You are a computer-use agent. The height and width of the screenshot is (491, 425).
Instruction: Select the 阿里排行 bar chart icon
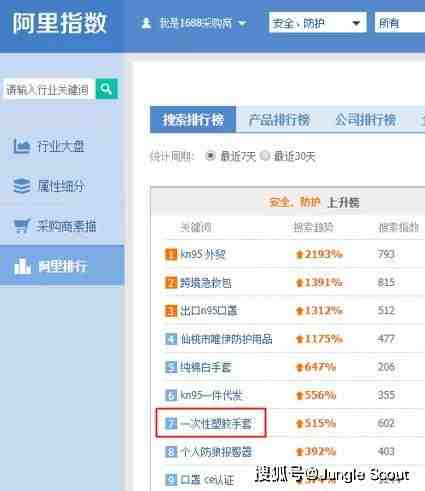coord(22,266)
